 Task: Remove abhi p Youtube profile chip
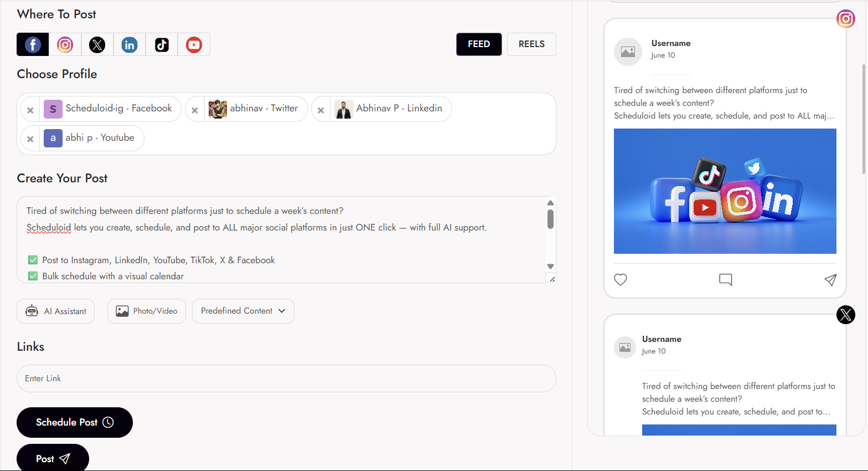click(30, 139)
